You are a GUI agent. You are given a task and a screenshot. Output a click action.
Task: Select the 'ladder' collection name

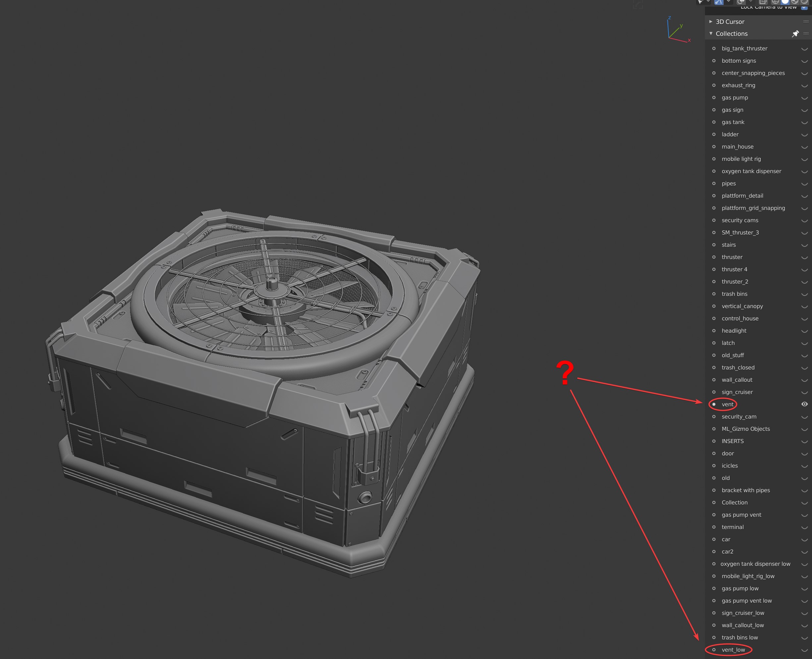click(730, 134)
